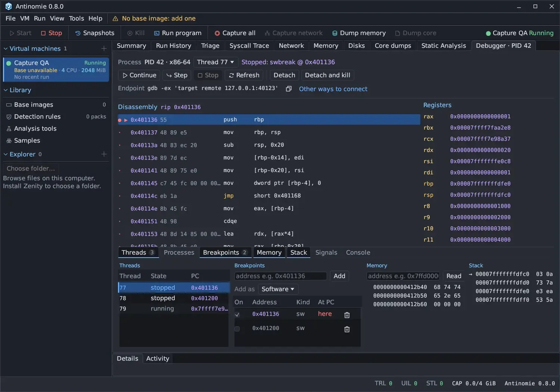The width and height of the screenshot is (560, 392).
Task: Open the Snapshots panel
Action: (x=95, y=33)
